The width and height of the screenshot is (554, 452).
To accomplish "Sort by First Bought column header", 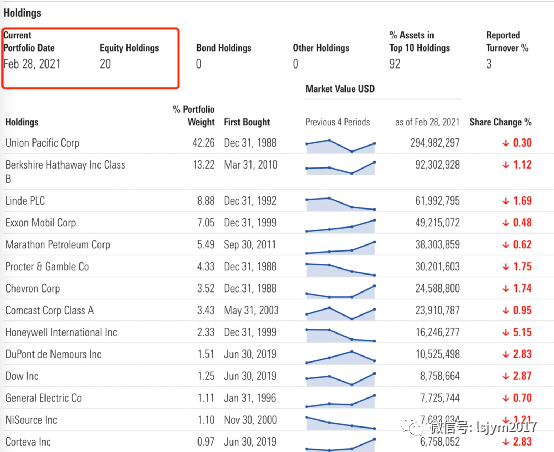I will (x=247, y=122).
